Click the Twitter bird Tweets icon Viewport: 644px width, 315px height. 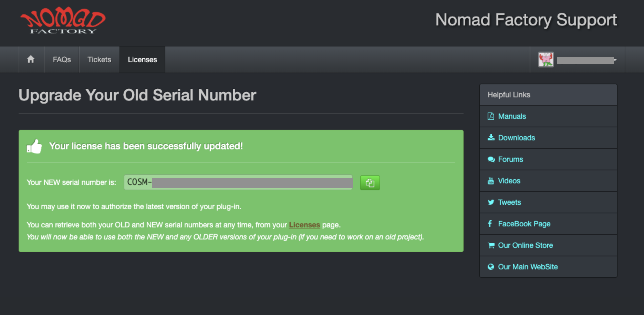491,202
